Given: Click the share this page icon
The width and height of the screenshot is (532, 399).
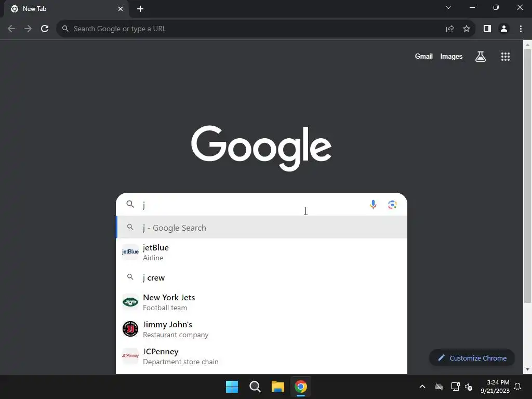Looking at the screenshot, I should tap(450, 29).
